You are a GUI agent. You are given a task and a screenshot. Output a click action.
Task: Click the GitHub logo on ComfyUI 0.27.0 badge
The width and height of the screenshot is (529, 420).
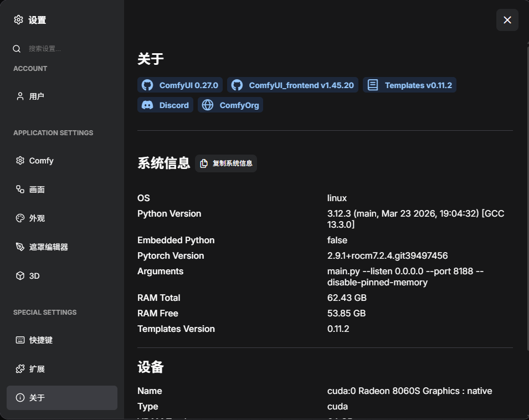(147, 85)
